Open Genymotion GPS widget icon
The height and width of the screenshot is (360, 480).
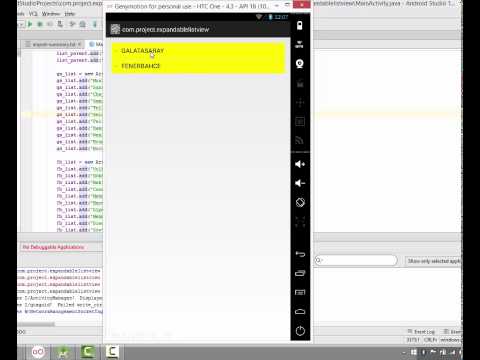(300, 44)
